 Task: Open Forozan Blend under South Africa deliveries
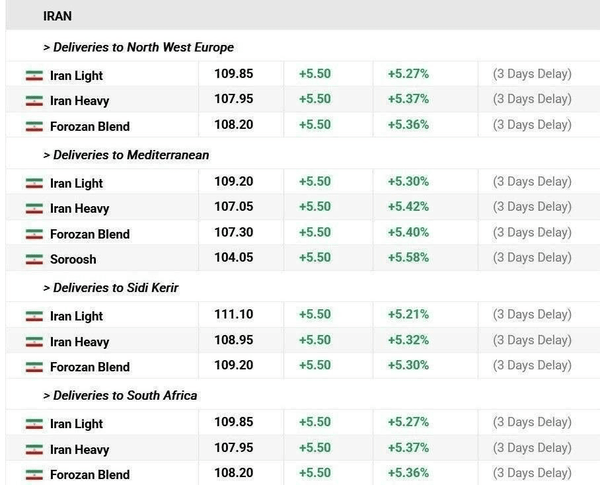[x=90, y=475]
